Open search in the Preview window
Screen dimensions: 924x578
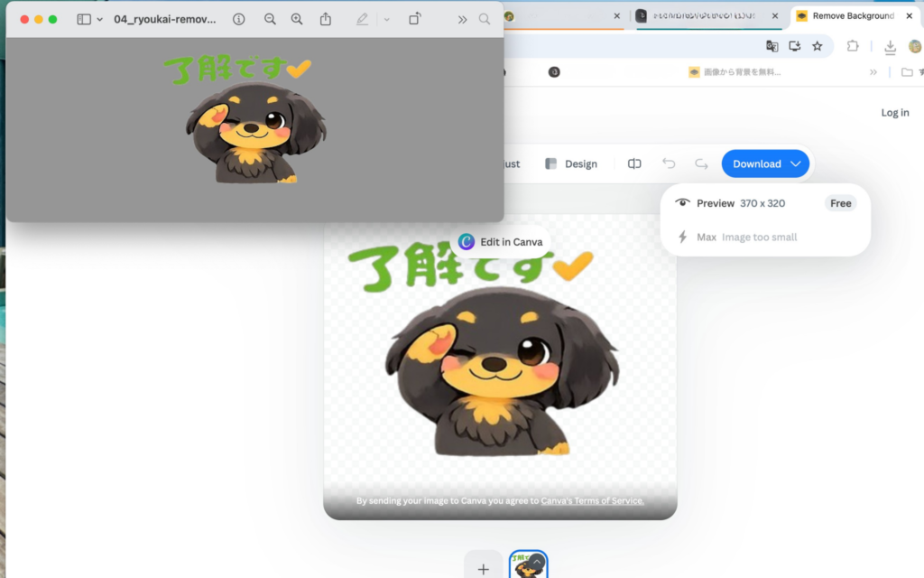click(x=485, y=20)
